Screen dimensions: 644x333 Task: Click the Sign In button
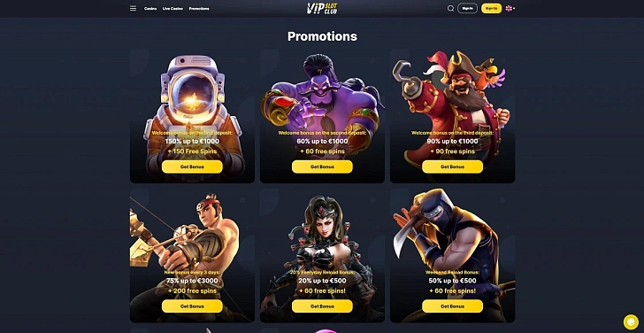coord(467,8)
